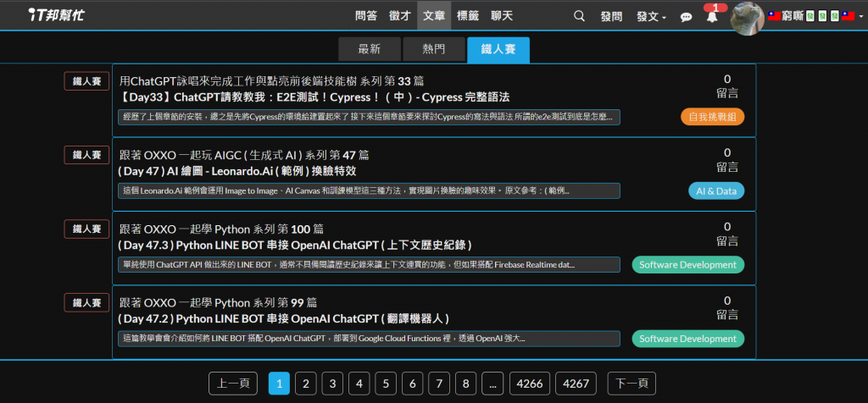Screen dimensions: 868x403
Task: Go to page 2 in pagination
Action: (305, 384)
